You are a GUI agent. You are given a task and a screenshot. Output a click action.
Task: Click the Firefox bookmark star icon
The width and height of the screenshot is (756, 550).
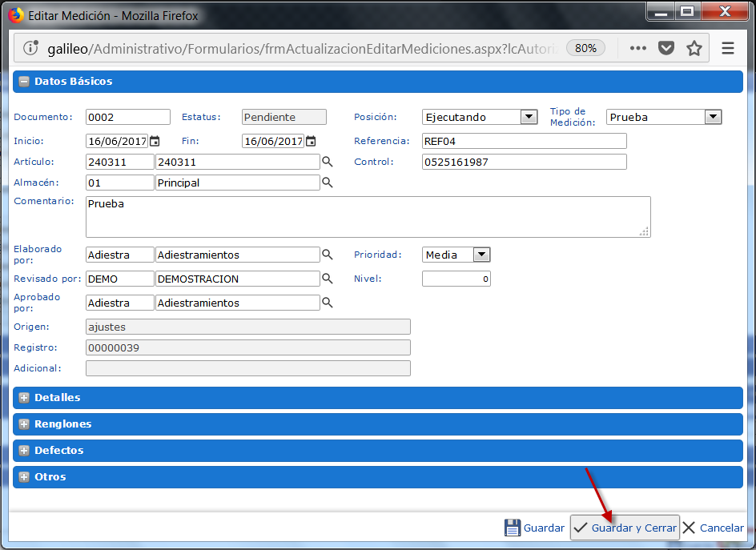coord(694,48)
